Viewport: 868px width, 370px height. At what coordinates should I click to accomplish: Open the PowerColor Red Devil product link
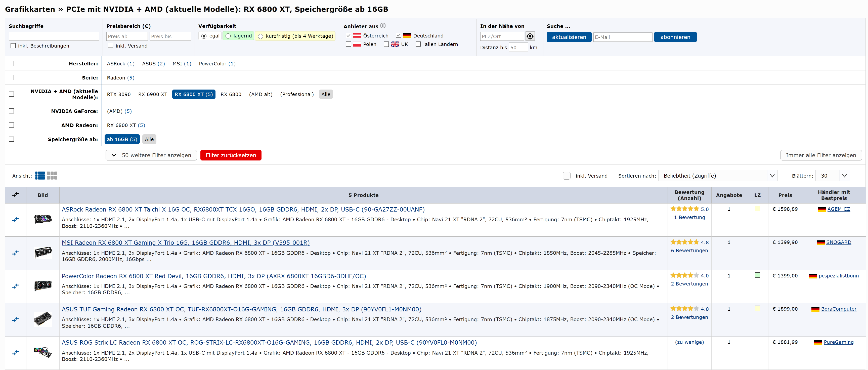214,276
